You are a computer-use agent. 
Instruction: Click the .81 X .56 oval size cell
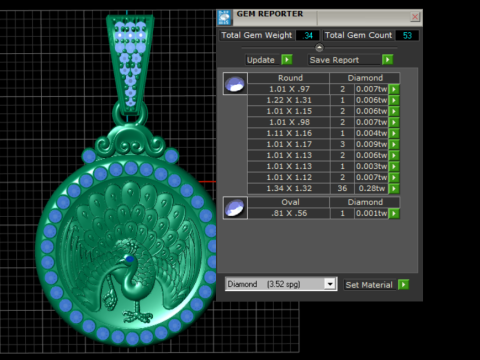point(289,213)
